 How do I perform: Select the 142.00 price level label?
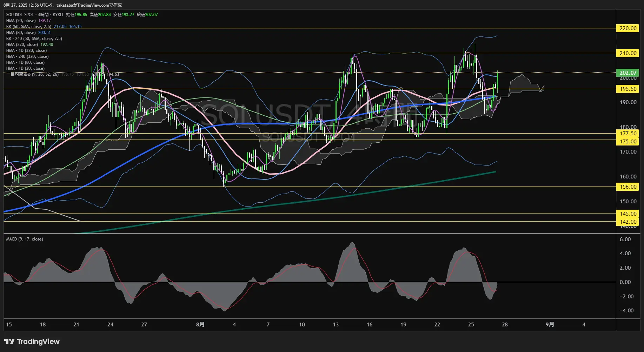click(628, 222)
